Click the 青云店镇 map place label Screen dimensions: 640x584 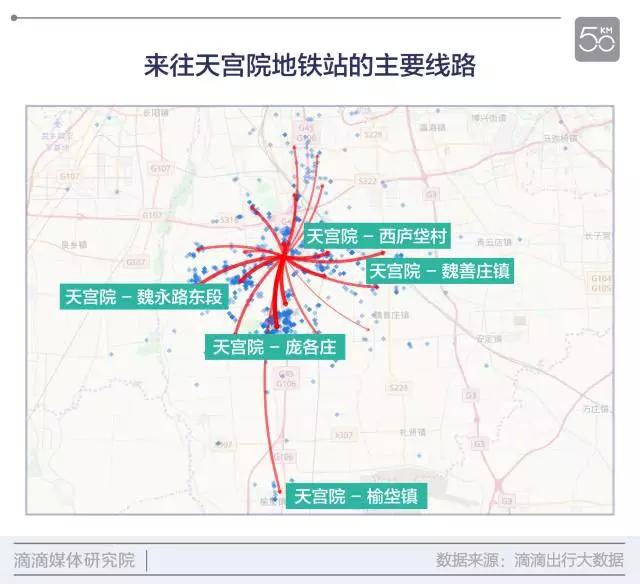(494, 242)
